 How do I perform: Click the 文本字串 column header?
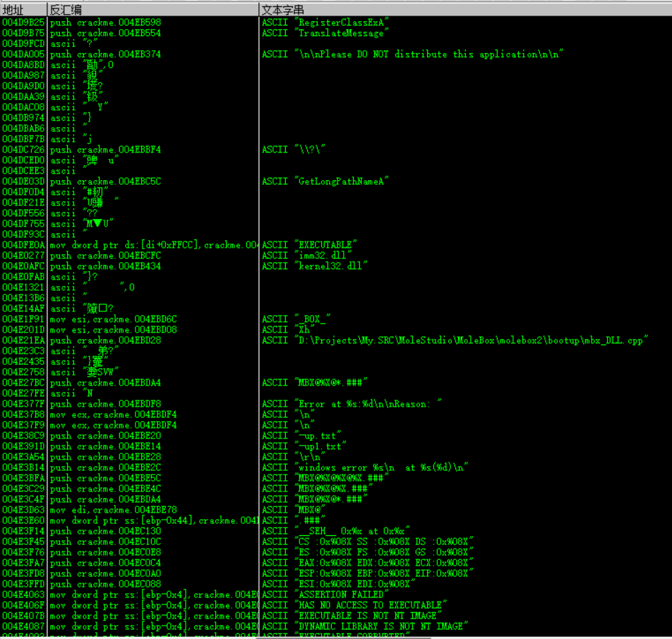tap(283, 10)
